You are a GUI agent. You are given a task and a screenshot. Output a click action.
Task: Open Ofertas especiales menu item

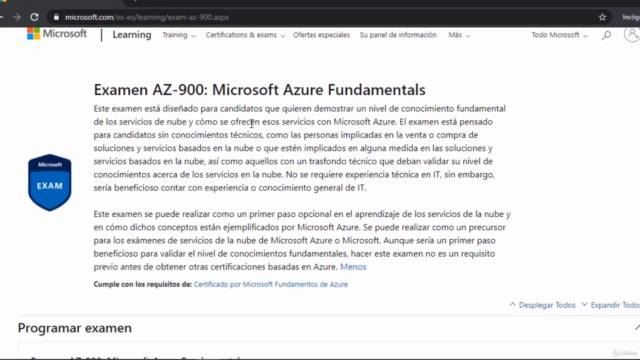pyautogui.click(x=321, y=35)
